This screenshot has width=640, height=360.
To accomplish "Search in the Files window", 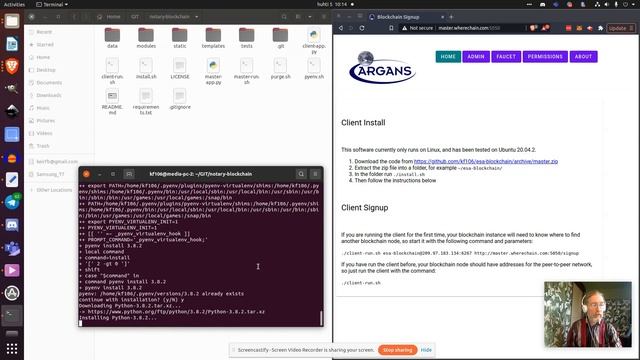I will coord(284,17).
